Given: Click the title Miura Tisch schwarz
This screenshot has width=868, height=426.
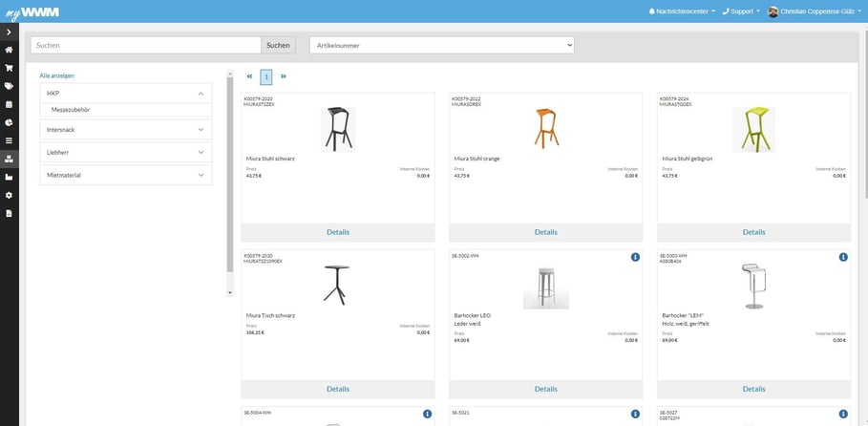Looking at the screenshot, I should pyautogui.click(x=270, y=315).
